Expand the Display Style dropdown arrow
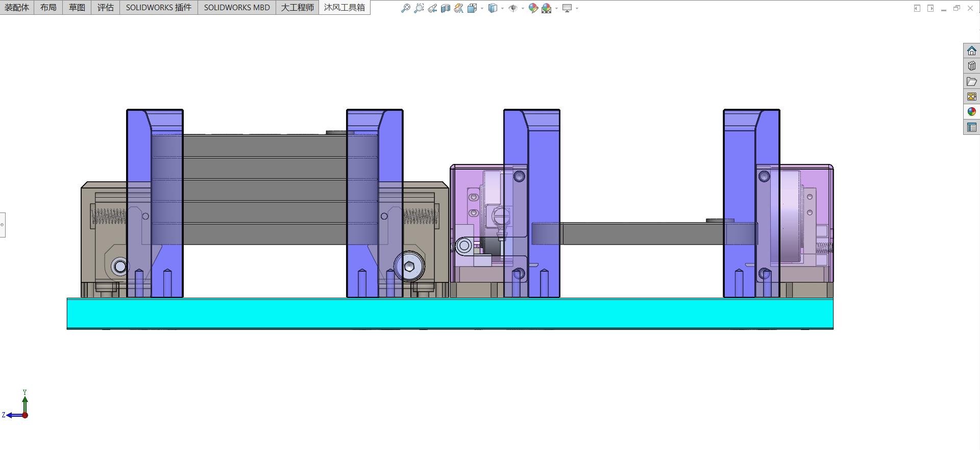980x450 pixels. (x=502, y=8)
